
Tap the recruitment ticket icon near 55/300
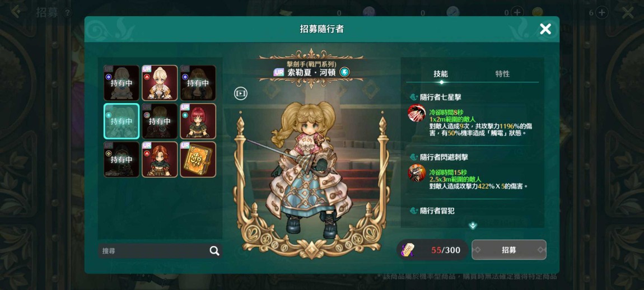(x=409, y=250)
